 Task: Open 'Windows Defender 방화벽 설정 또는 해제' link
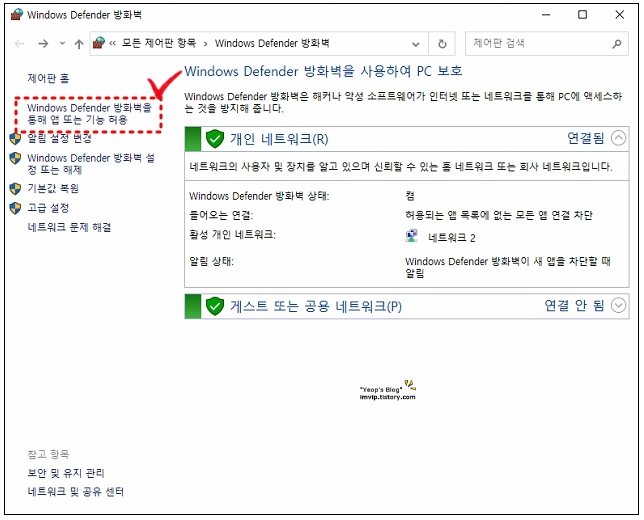click(91, 163)
